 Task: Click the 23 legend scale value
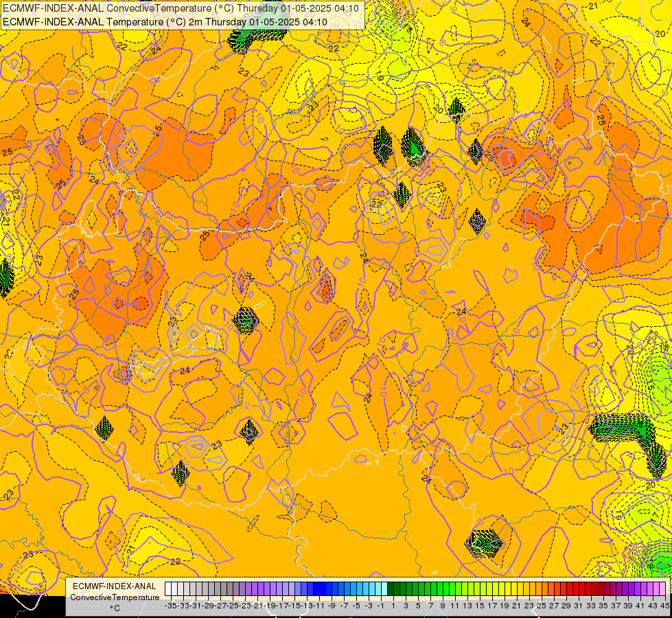[529, 606]
